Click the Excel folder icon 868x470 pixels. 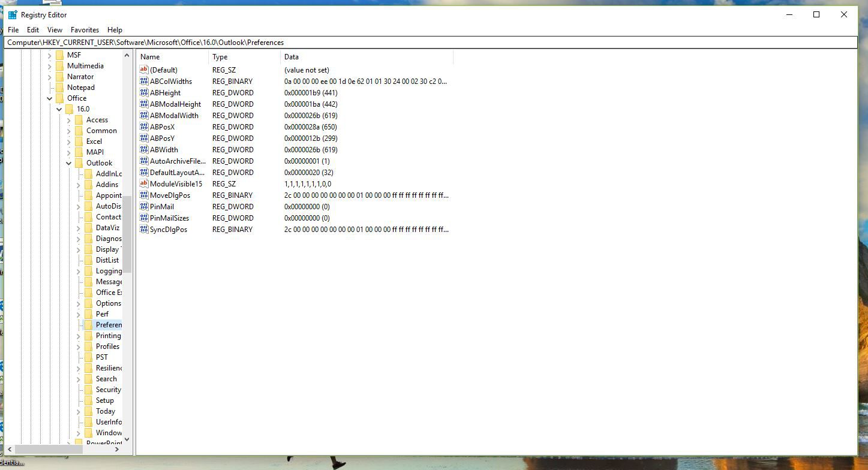(79, 141)
